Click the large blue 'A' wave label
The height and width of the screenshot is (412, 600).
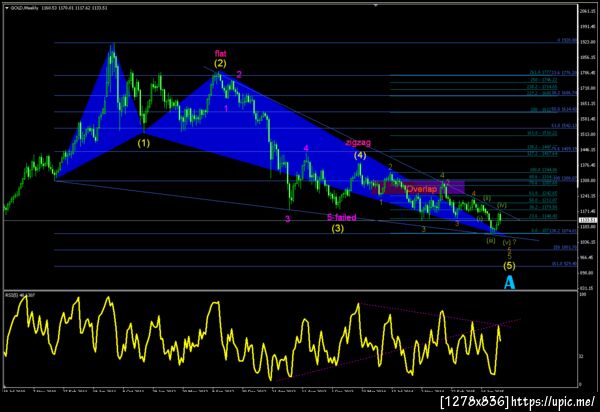509,283
